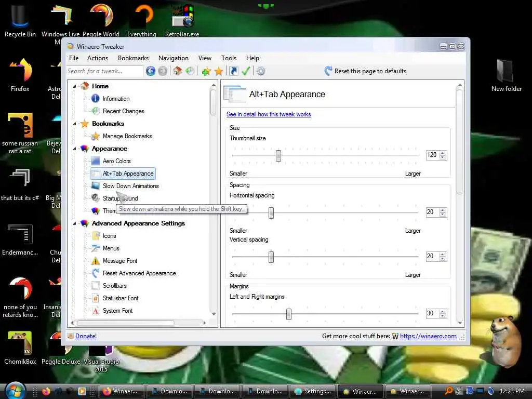
Task: Open the View menu
Action: (x=205, y=58)
